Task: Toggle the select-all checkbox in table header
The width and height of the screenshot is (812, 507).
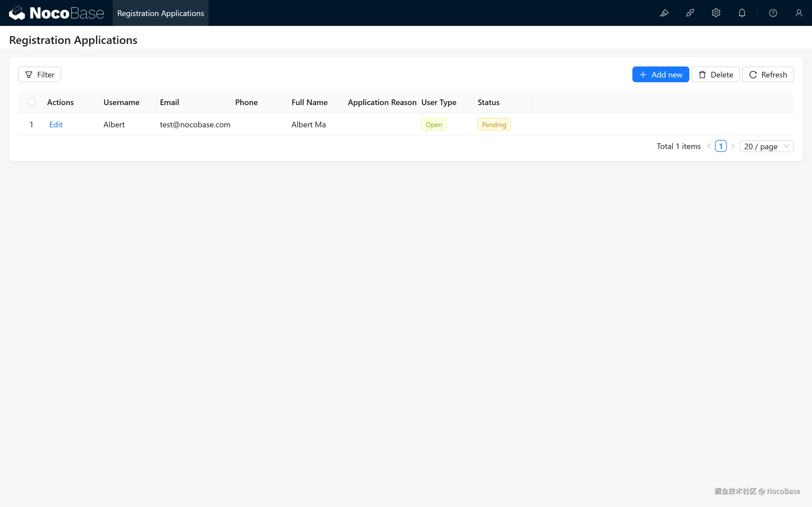Action: click(32, 102)
